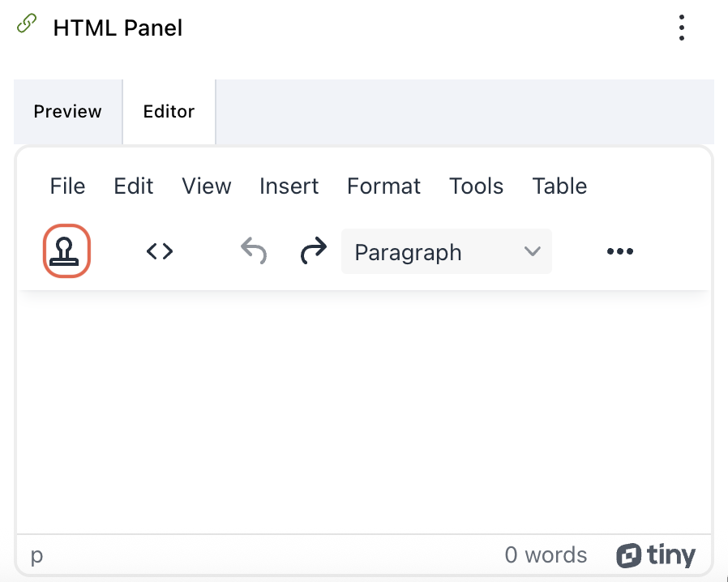Image resolution: width=728 pixels, height=582 pixels.
Task: Switch to the Preview tab
Action: pyautogui.click(x=67, y=111)
